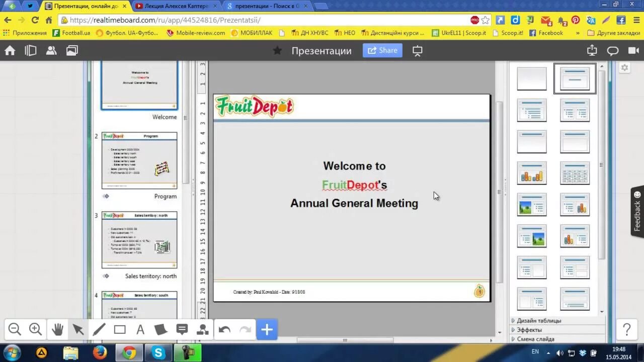Open the Windows Start menu
This screenshot has width=644, height=362.
click(x=11, y=352)
